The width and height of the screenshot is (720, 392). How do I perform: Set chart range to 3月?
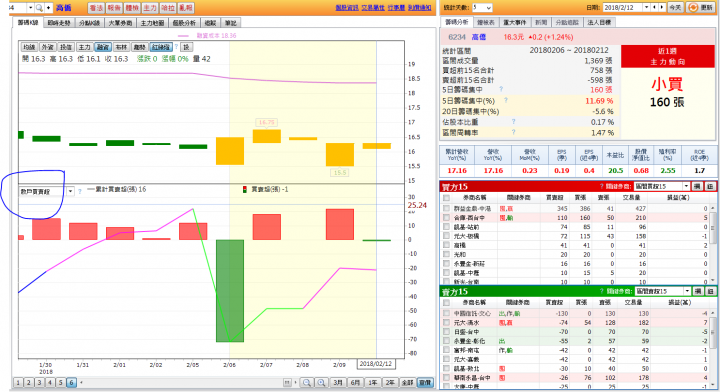click(x=338, y=382)
